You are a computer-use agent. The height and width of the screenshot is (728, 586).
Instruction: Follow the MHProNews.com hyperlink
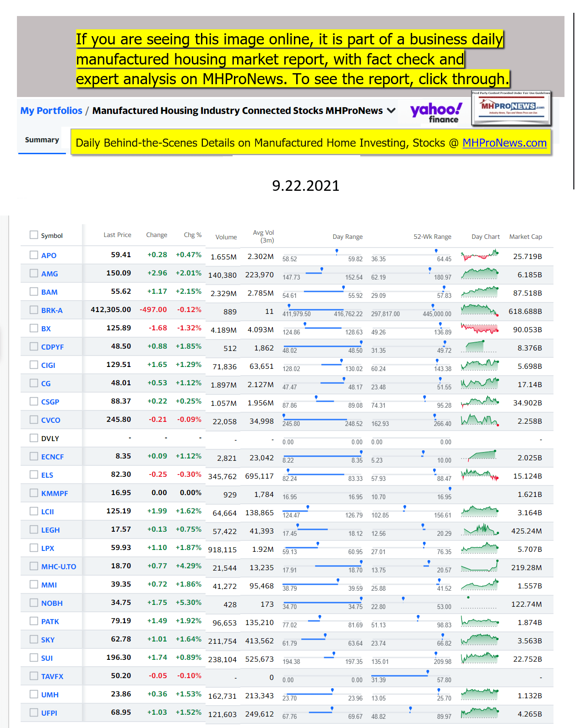(505, 143)
